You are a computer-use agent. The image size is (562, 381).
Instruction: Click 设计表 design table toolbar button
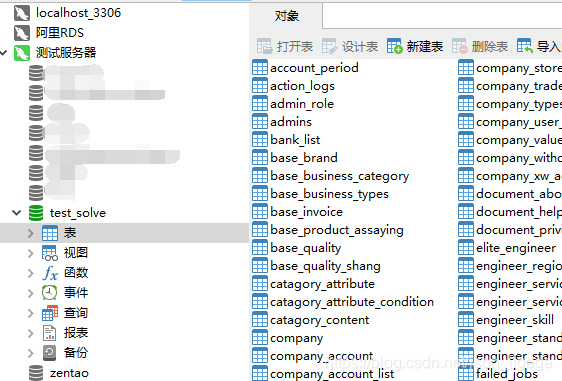(350, 46)
